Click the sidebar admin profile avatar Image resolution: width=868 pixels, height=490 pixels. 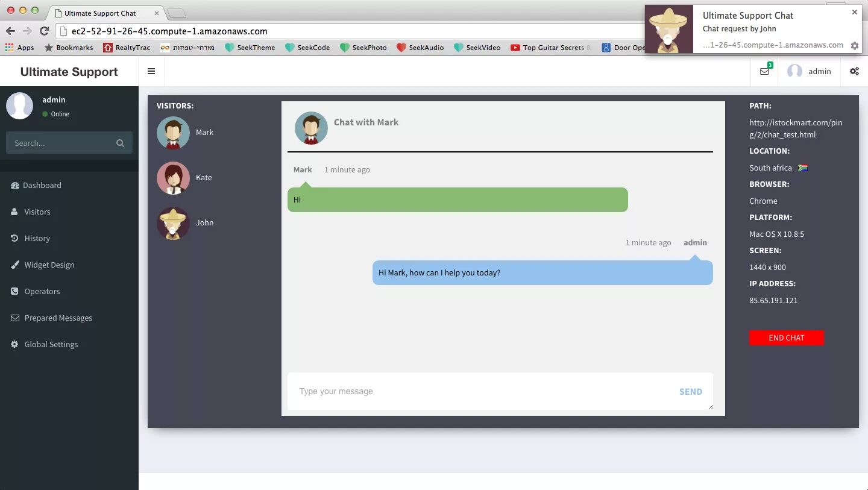tap(19, 105)
